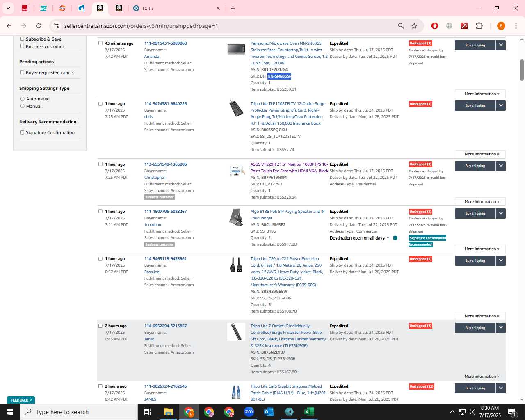Open Chrome's three-dot menu

click(x=516, y=26)
